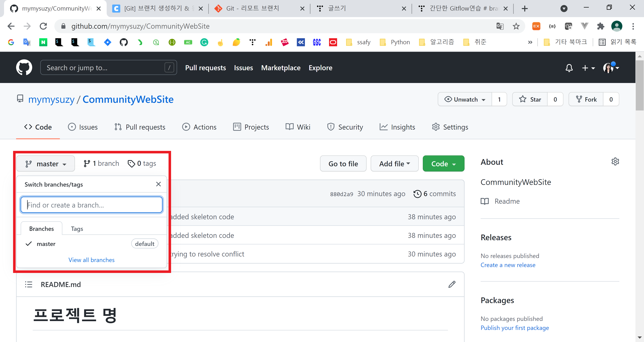Open the Insights repository tab
Viewport: 644px width, 342px height.
pos(397,127)
